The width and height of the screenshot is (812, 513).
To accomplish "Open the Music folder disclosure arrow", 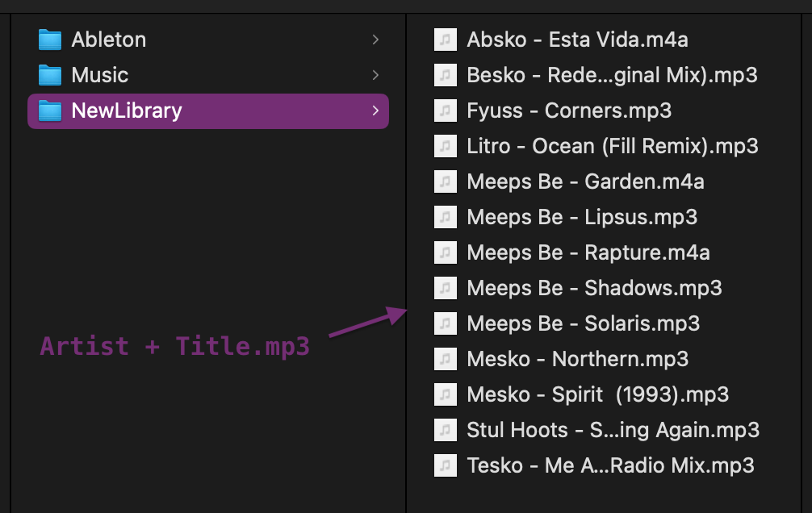I will [376, 75].
